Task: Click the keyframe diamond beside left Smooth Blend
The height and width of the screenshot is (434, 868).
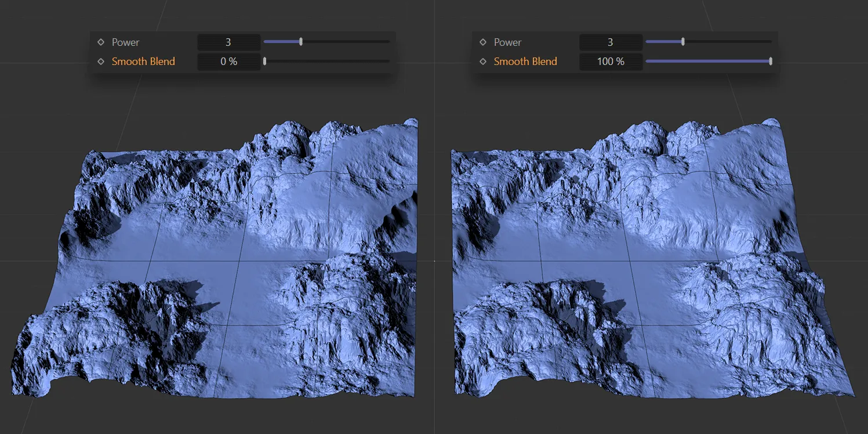Action: click(x=100, y=61)
